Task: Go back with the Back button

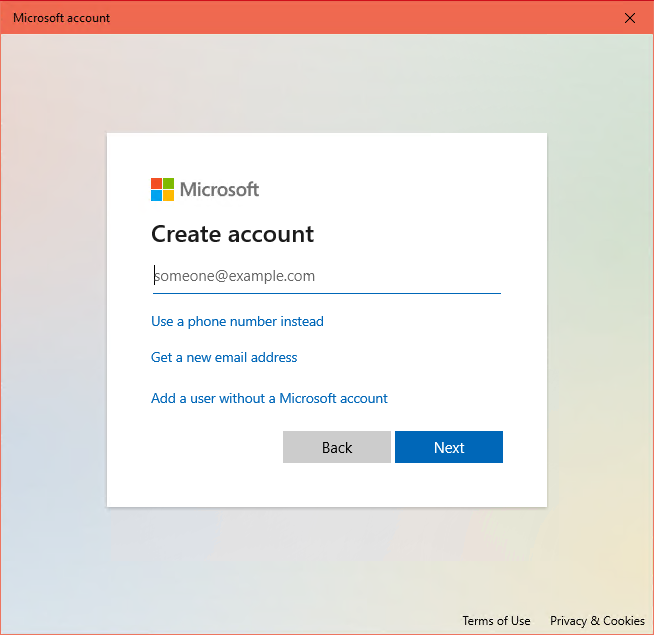Action: tap(337, 447)
